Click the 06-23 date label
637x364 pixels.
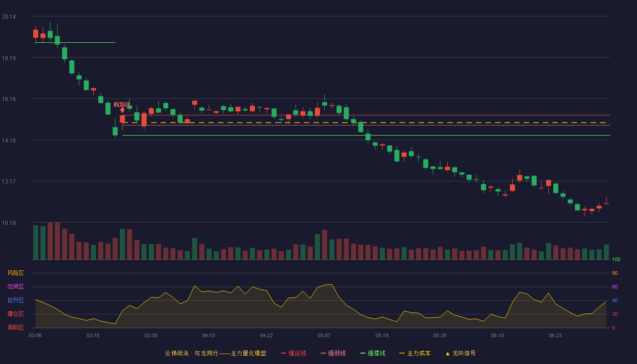point(555,335)
